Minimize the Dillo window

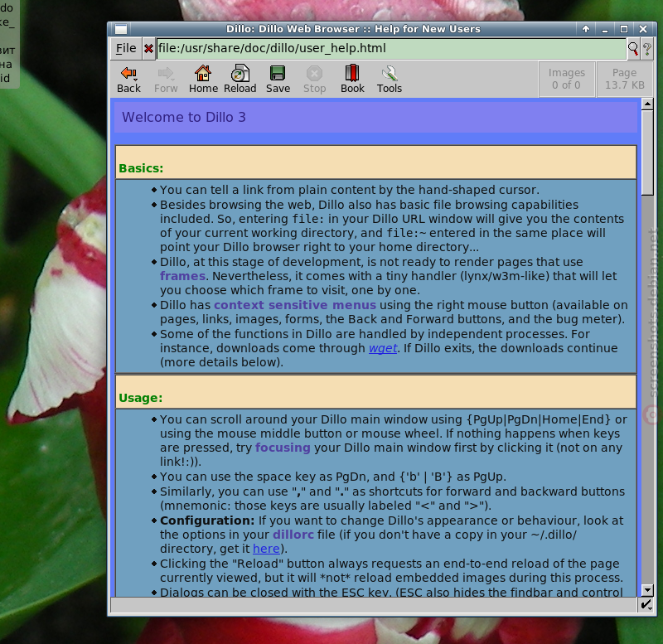pos(605,29)
